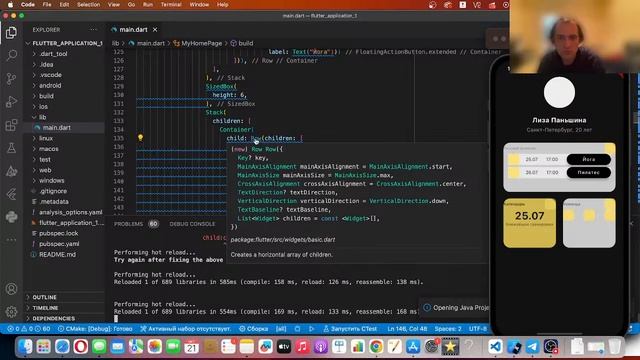Screen dimensions: 640x360
Task: Tap the profile avatar circle in simulator
Action: pos(559,93)
